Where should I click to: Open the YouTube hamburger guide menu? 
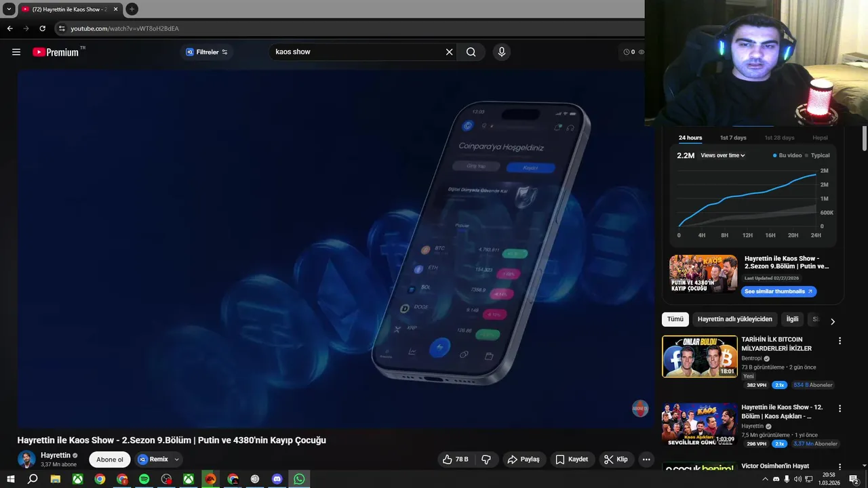pyautogui.click(x=16, y=52)
